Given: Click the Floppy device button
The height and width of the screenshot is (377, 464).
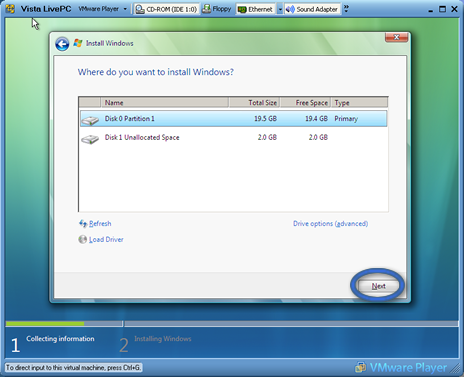Looking at the screenshot, I should (217, 9).
